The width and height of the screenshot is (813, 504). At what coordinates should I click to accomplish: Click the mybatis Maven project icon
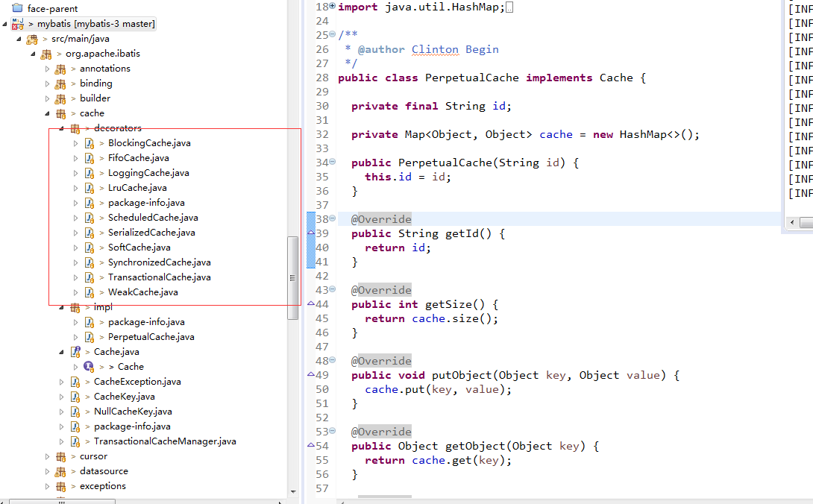click(18, 24)
